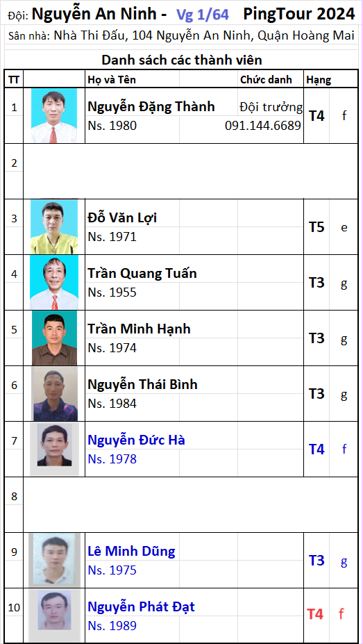Select the row 4 portrait photo
Screen dimensions: 363x644
point(54,282)
